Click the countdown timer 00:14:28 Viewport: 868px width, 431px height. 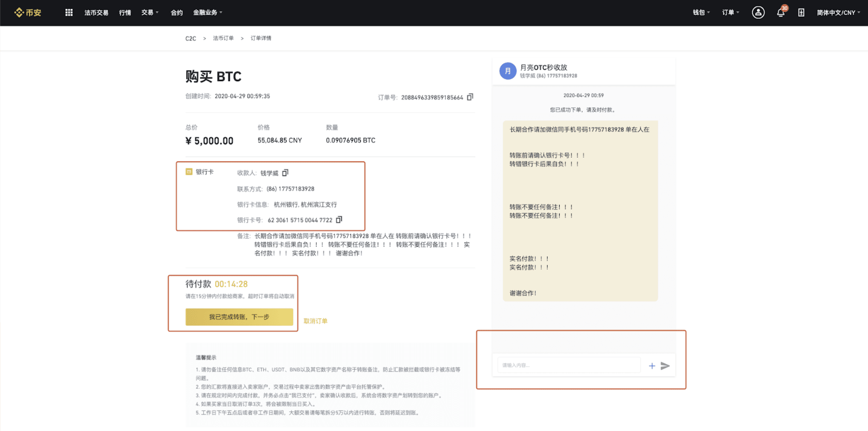[231, 284]
